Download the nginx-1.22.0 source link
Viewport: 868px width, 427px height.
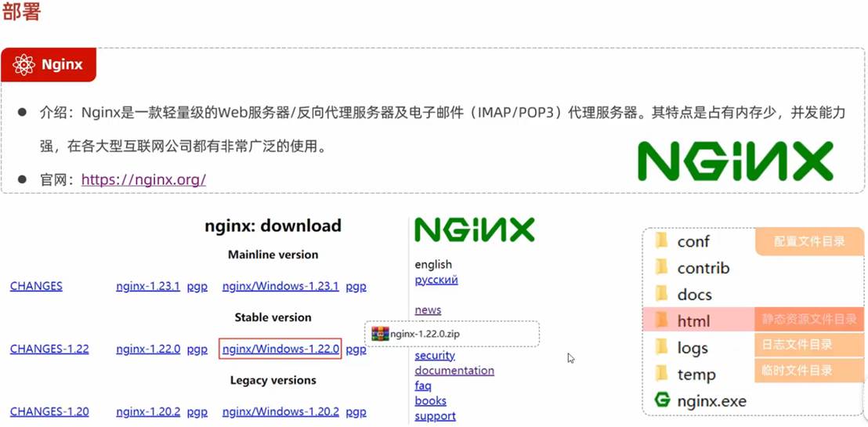(x=148, y=349)
